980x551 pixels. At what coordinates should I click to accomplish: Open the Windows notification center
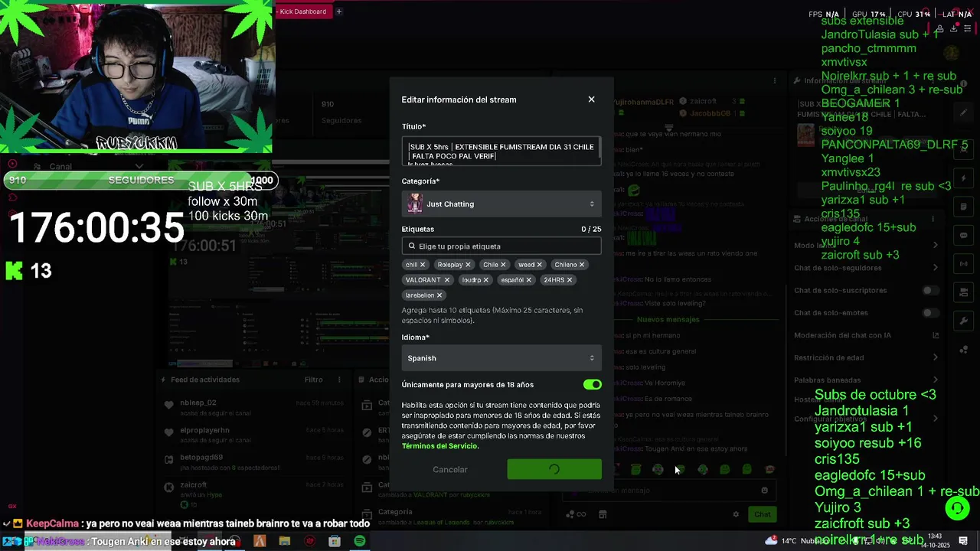pos(963,541)
